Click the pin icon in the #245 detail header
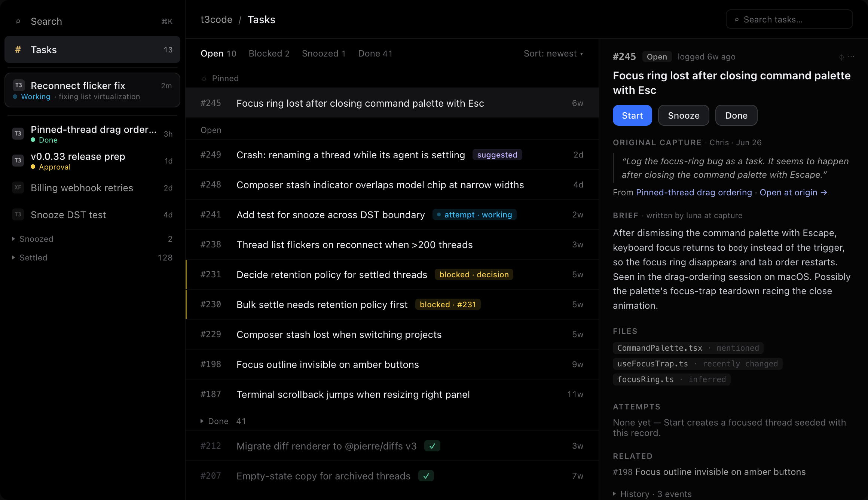 (x=841, y=57)
